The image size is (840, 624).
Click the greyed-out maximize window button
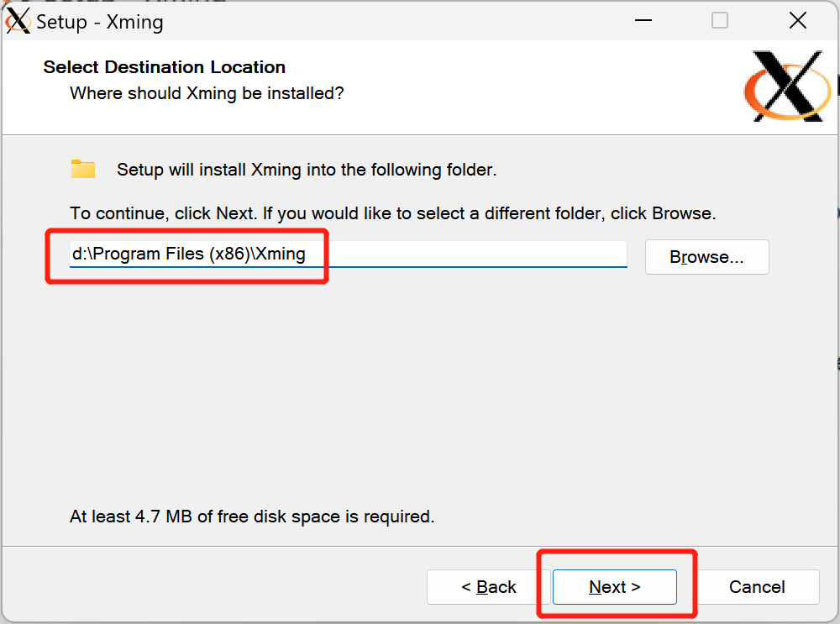[720, 21]
